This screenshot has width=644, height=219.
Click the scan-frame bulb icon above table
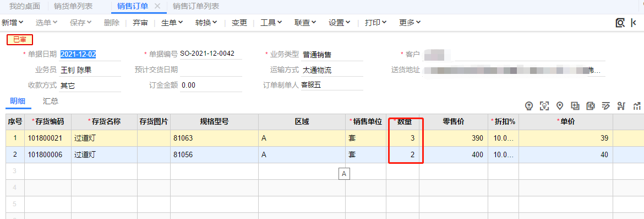(x=544, y=106)
